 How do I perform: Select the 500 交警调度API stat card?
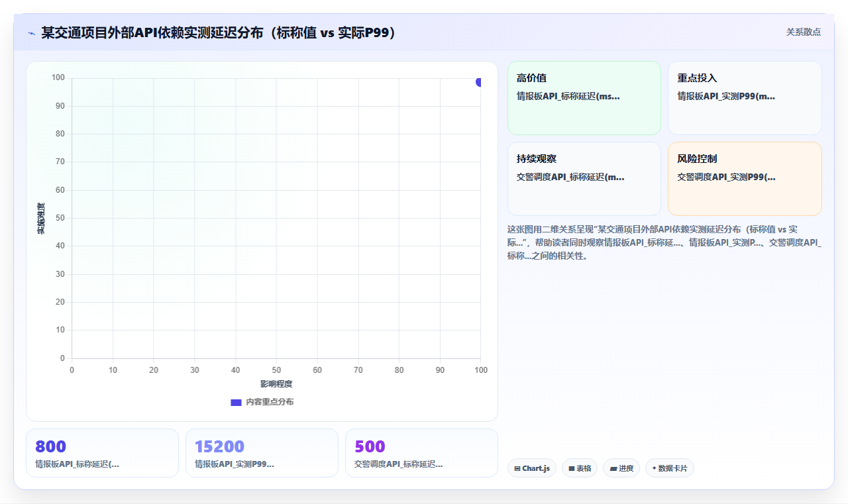421,453
